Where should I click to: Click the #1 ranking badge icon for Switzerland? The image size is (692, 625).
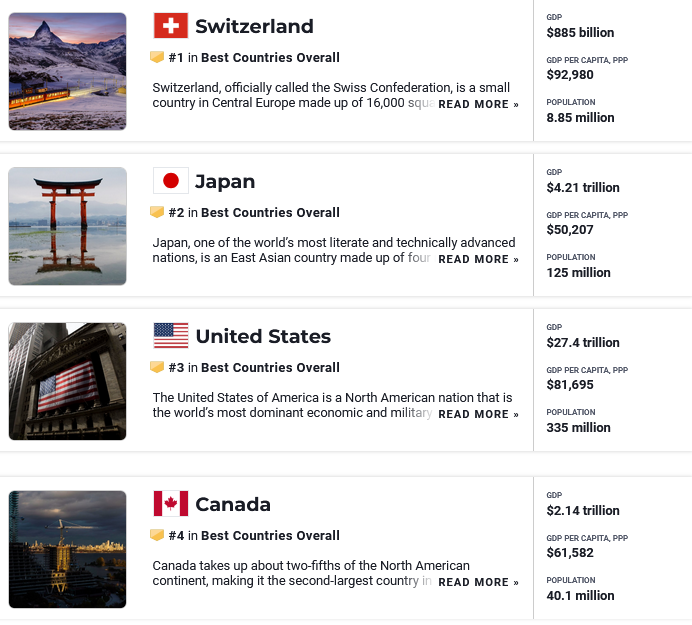(157, 58)
